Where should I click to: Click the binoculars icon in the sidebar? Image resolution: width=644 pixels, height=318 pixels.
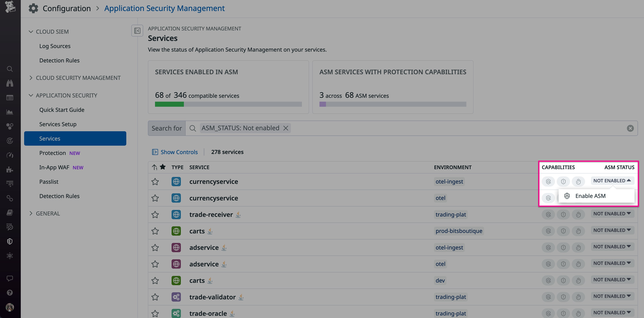pos(10,83)
